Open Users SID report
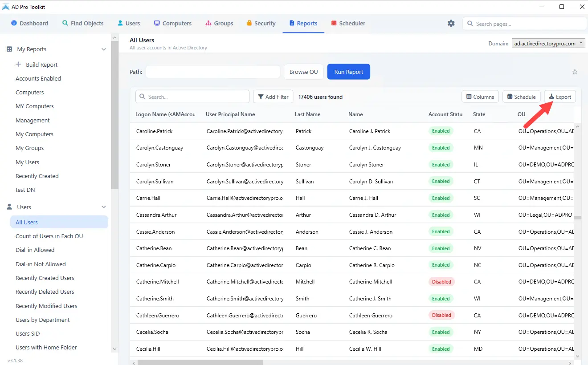The width and height of the screenshot is (588, 365). pos(28,333)
